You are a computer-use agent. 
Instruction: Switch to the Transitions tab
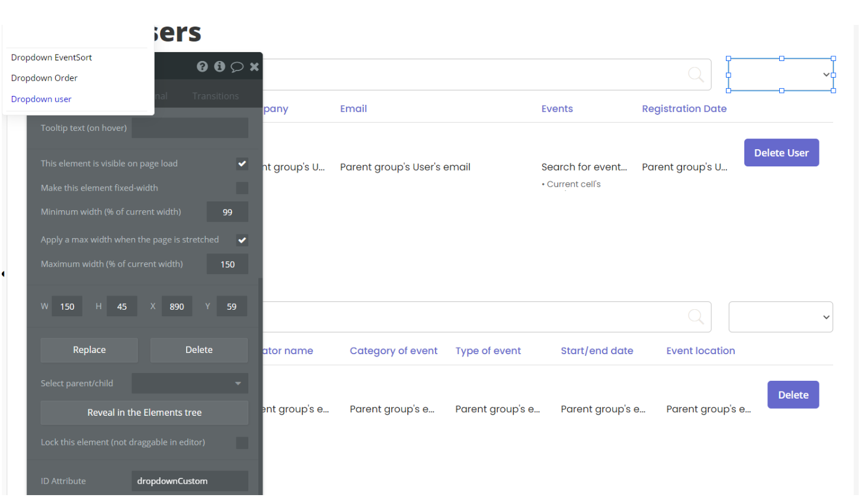point(216,96)
